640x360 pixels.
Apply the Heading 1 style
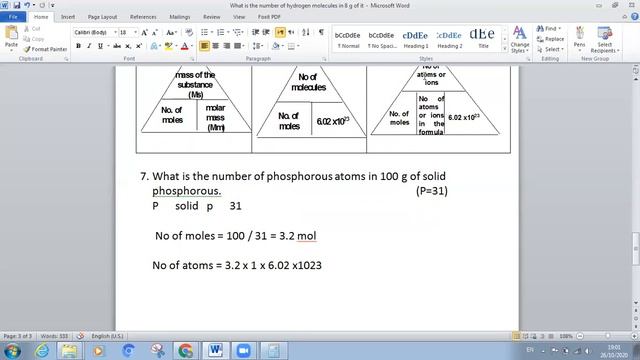(x=416, y=39)
